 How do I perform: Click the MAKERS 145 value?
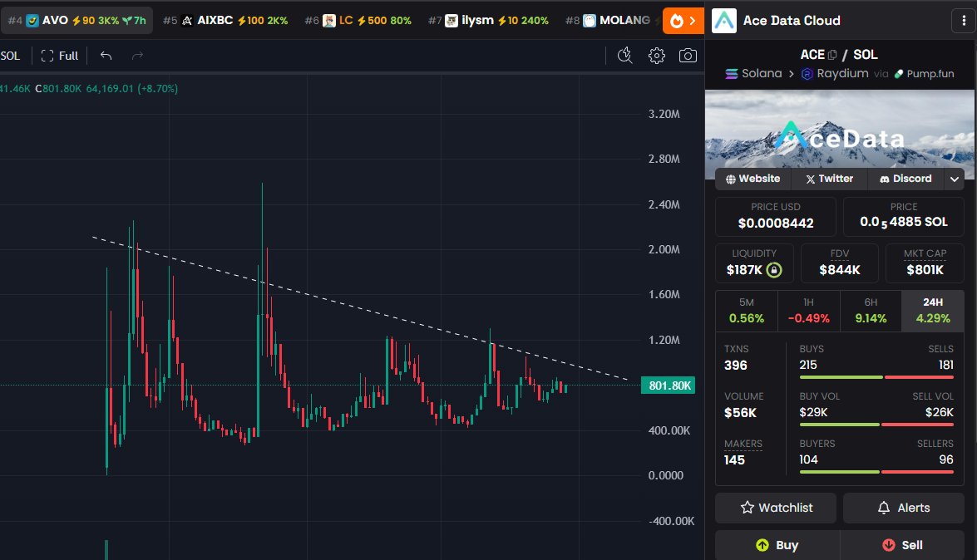point(734,460)
